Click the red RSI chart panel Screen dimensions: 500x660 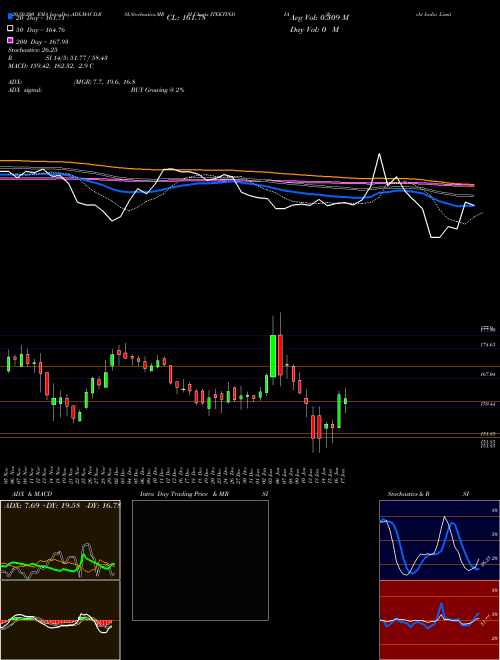point(439,620)
